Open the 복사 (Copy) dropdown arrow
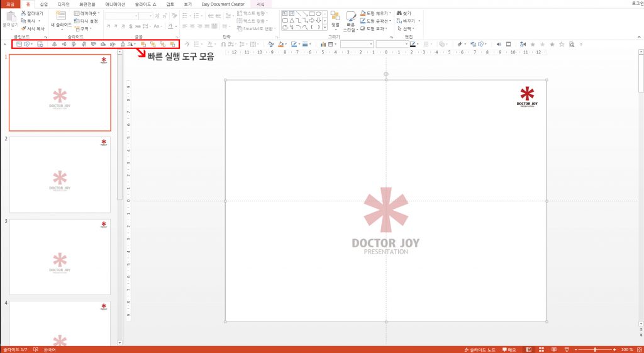 pyautogui.click(x=40, y=21)
